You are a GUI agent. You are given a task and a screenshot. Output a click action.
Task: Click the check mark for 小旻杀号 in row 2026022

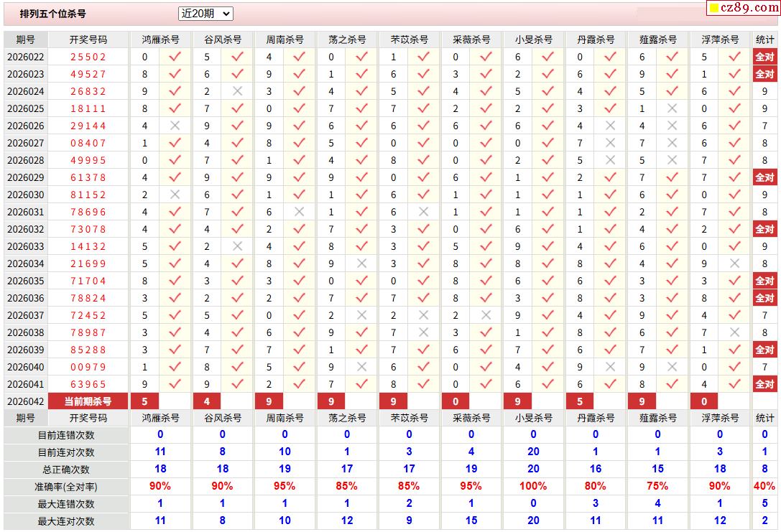(547, 57)
